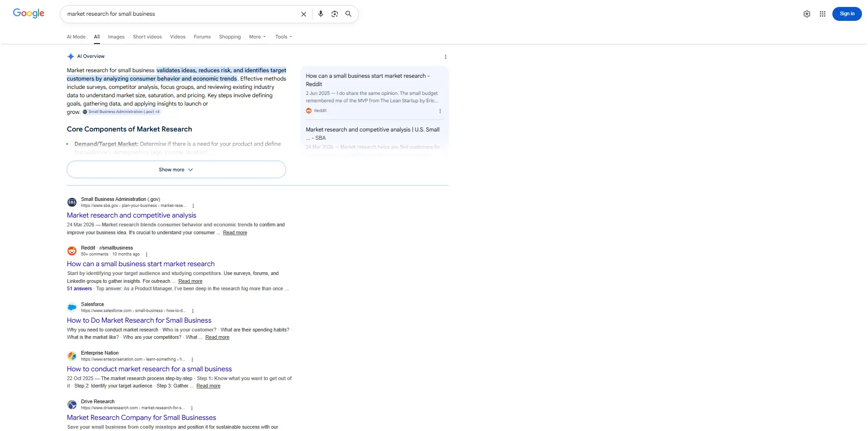Open the Tools dropdown

(284, 37)
